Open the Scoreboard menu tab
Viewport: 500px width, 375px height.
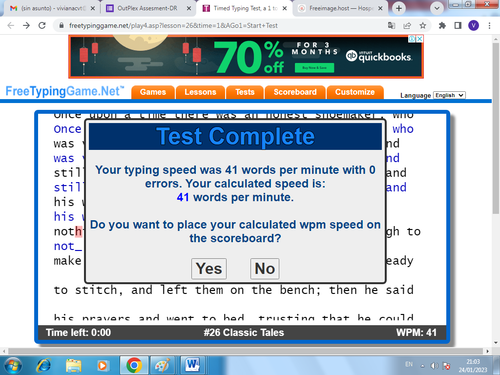295,92
